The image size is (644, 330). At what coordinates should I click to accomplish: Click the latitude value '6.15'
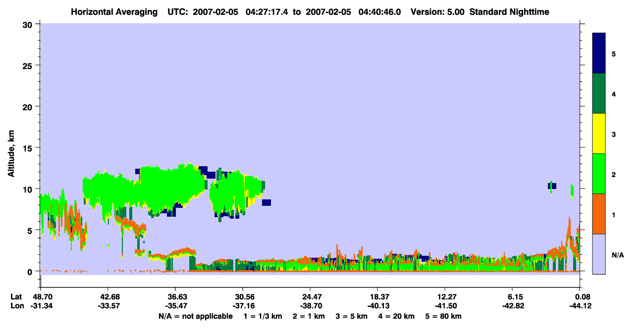516,297
